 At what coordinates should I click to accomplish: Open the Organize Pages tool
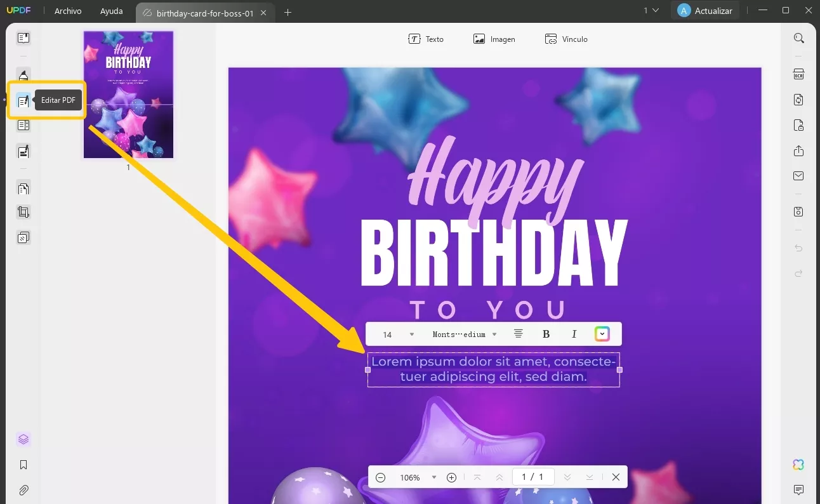[x=23, y=188]
